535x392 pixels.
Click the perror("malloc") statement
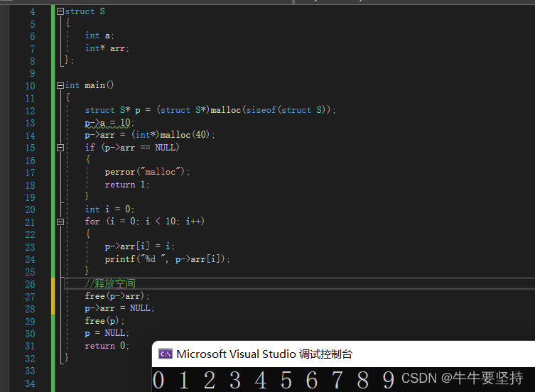pos(147,172)
